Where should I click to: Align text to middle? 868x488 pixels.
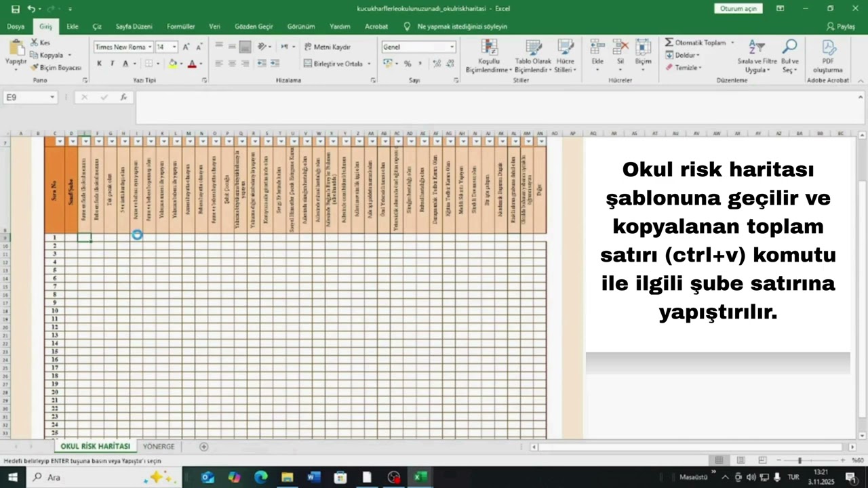click(232, 46)
